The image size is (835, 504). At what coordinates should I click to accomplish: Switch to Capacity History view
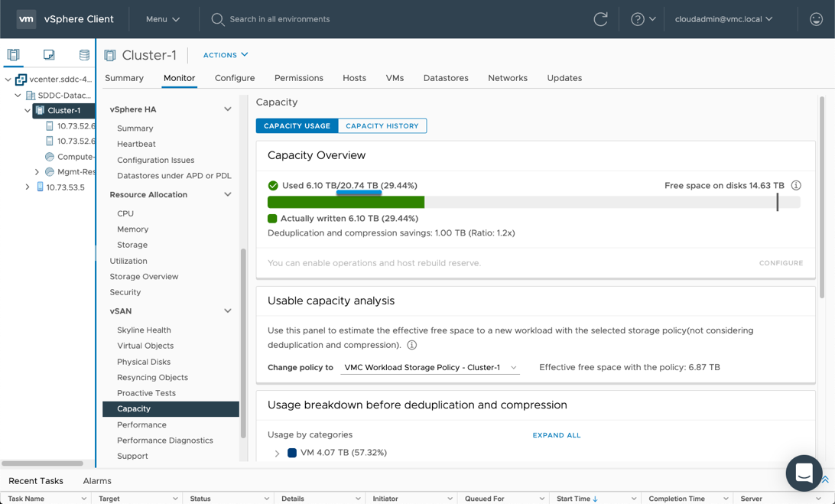point(382,125)
